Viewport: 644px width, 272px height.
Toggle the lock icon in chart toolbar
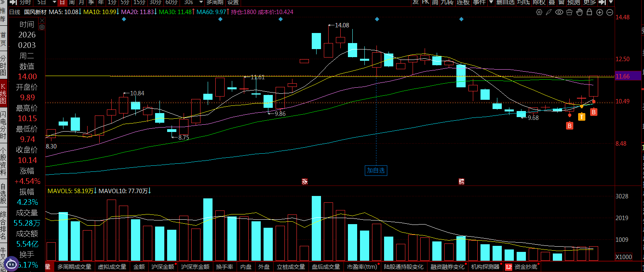tap(589, 12)
